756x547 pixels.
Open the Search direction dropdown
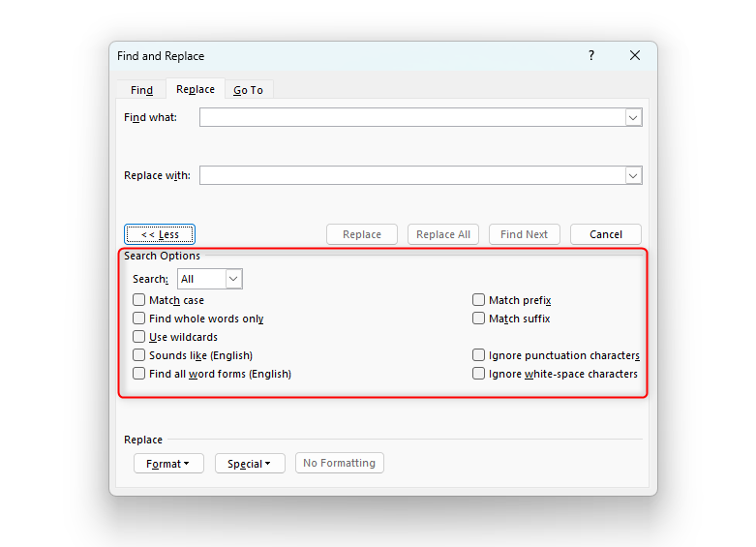pyautogui.click(x=233, y=279)
